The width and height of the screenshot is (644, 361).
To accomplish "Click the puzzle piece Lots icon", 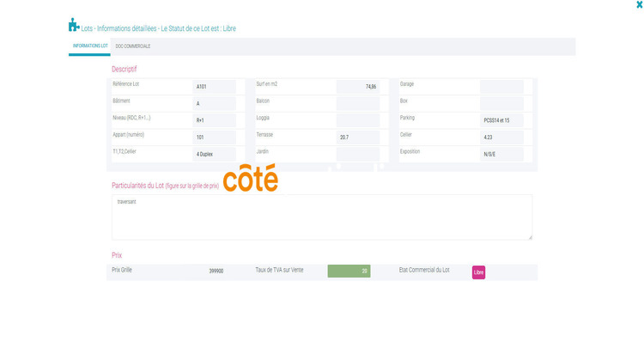I will [74, 27].
